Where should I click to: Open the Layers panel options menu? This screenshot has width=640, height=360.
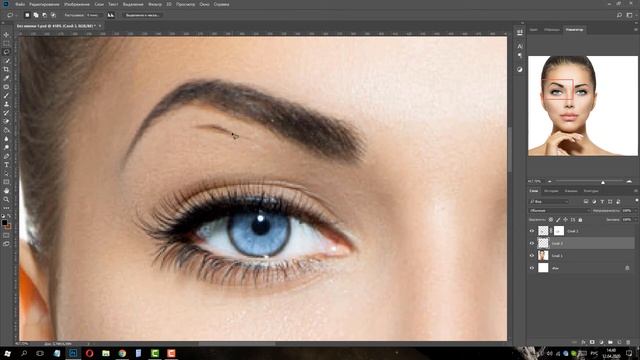point(636,191)
